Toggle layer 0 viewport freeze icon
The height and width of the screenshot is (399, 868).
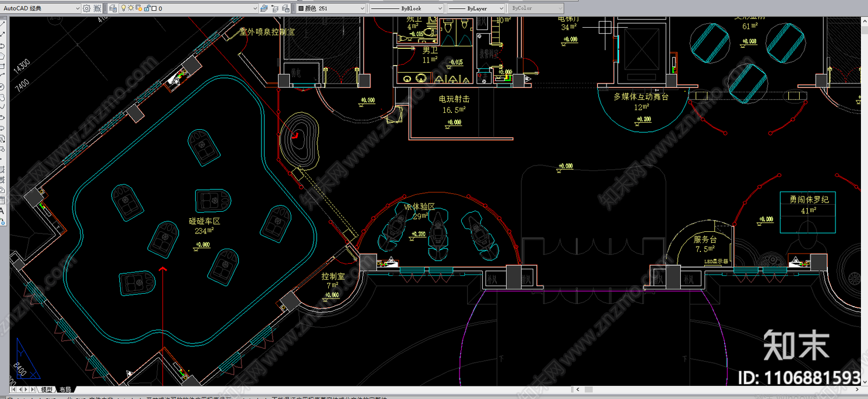pos(138,8)
